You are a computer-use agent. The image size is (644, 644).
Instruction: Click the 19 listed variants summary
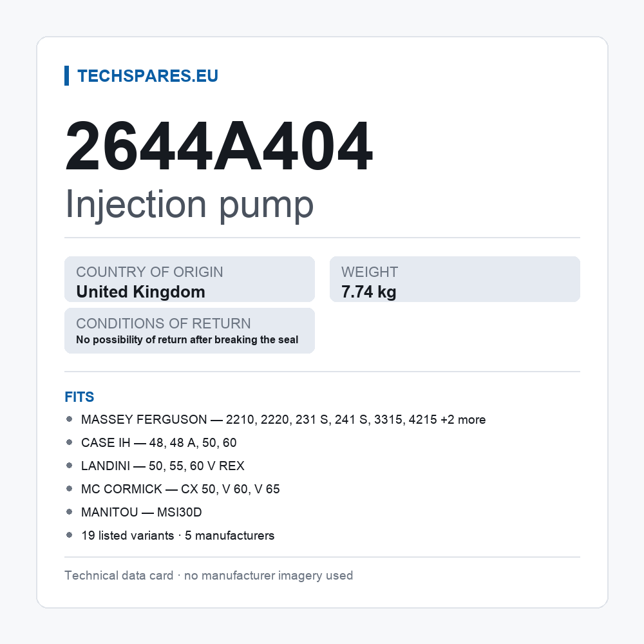point(178,536)
